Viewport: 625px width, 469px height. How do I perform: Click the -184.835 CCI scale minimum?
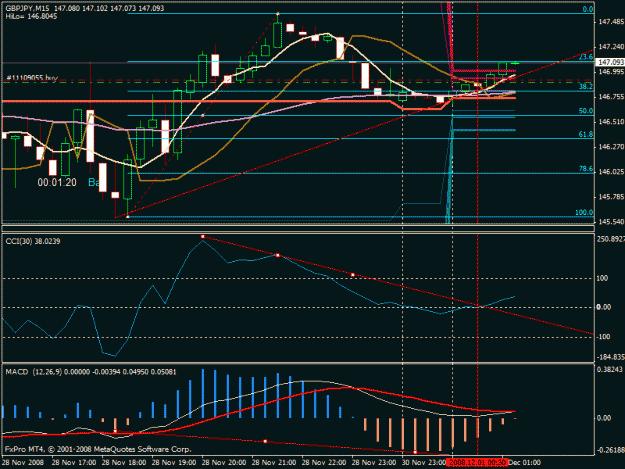pyautogui.click(x=610, y=357)
